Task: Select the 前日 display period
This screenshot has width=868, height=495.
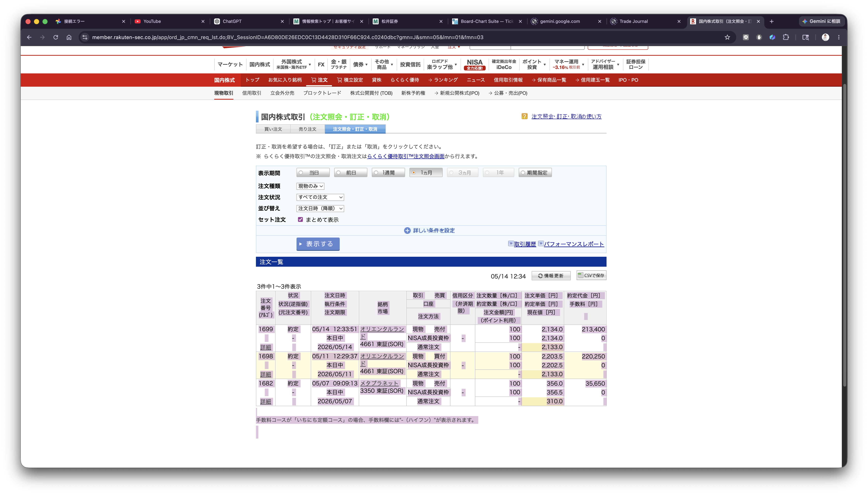Action: point(351,173)
